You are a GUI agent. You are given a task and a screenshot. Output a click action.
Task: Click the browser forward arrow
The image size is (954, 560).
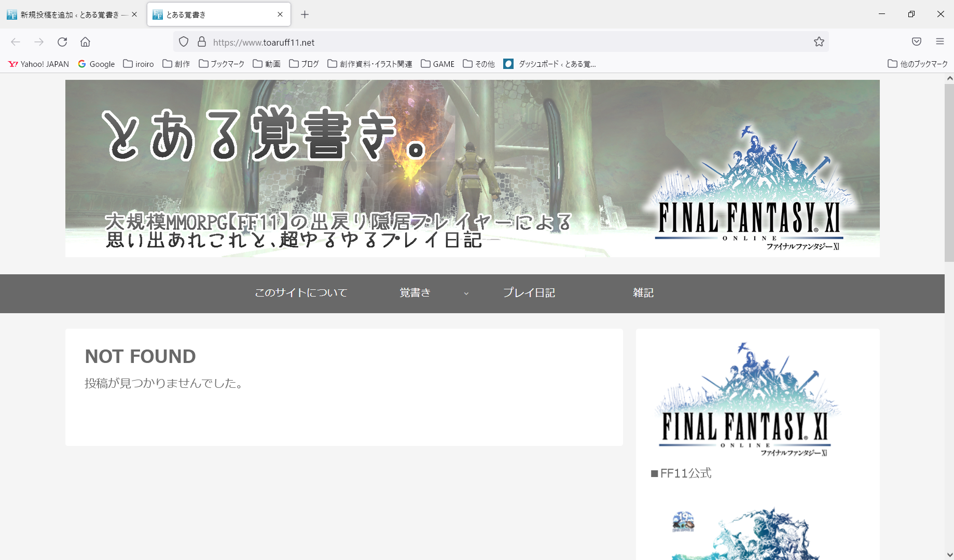(x=39, y=42)
